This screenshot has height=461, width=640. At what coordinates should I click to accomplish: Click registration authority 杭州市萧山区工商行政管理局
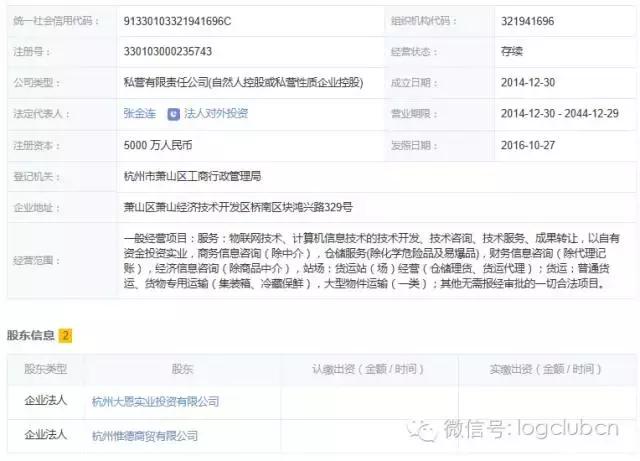[x=192, y=176]
